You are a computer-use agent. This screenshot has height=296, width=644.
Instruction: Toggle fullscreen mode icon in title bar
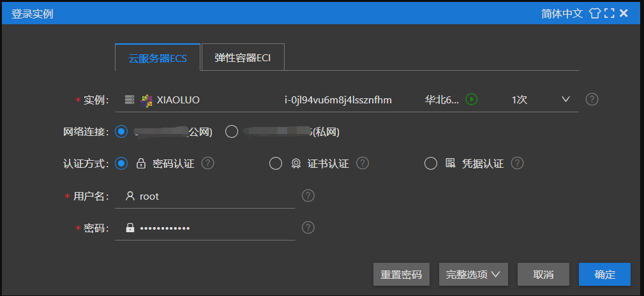610,13
